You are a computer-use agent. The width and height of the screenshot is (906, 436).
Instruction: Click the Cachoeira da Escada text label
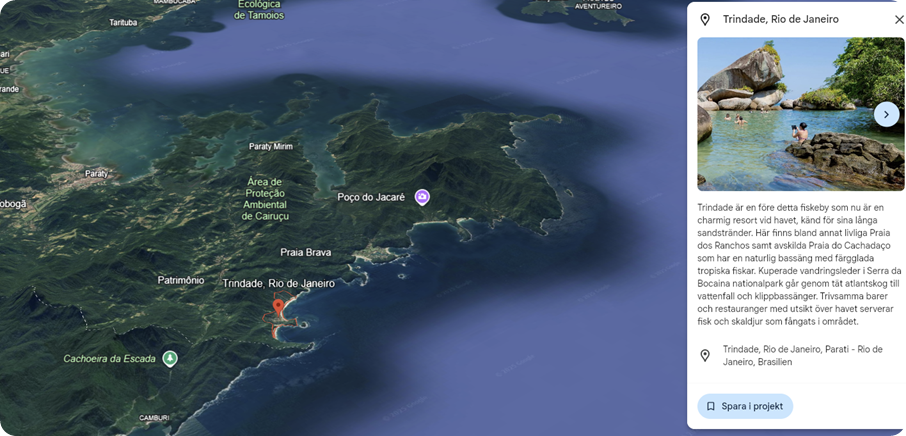[110, 359]
